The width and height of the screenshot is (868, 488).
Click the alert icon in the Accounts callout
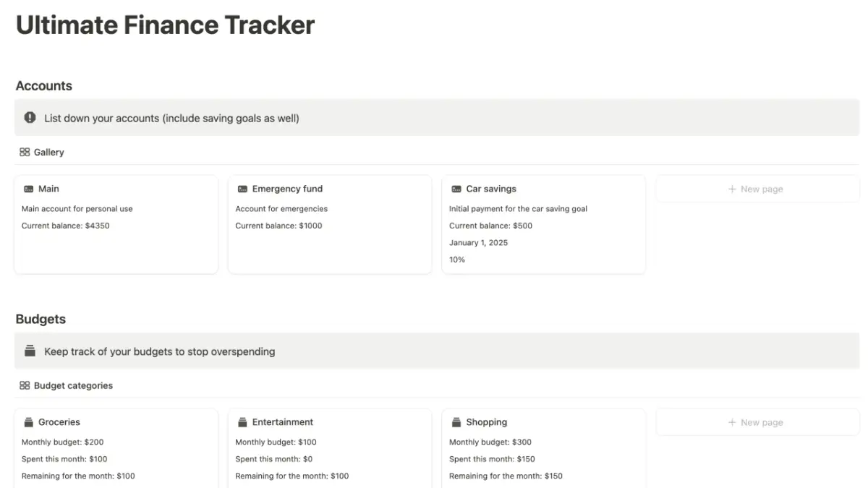point(29,117)
